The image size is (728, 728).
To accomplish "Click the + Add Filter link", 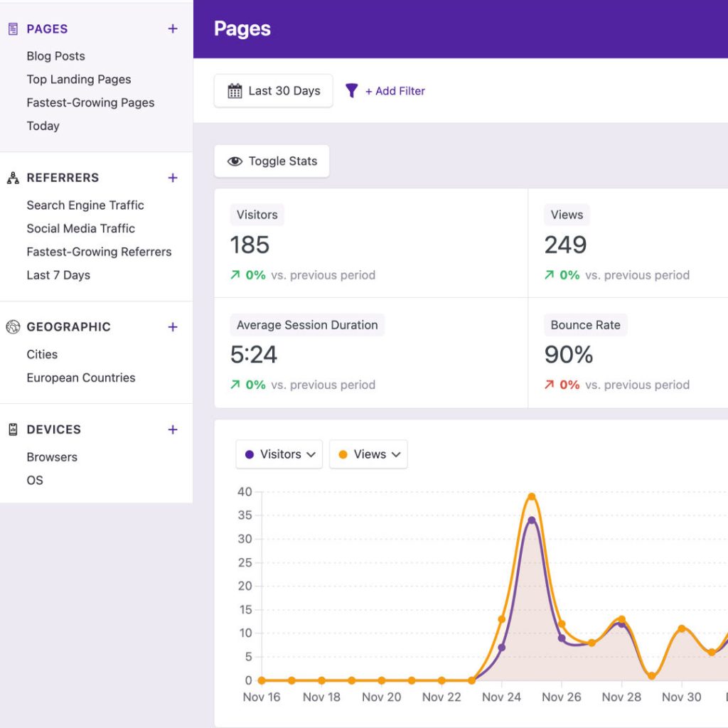I will [395, 91].
